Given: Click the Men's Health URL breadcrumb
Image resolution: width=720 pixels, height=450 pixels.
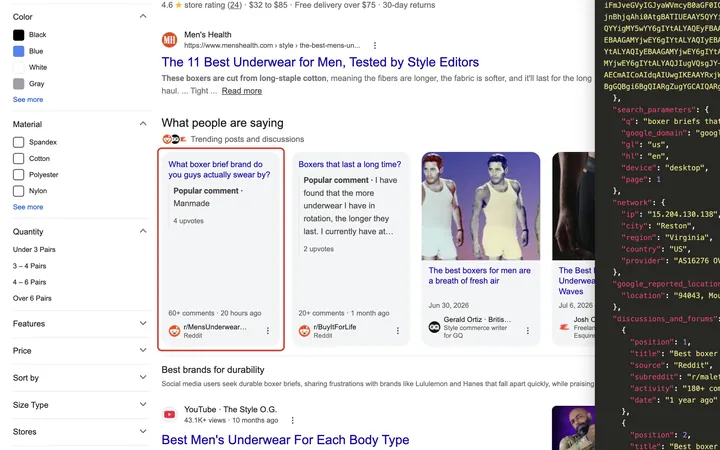Looking at the screenshot, I should click(272, 45).
